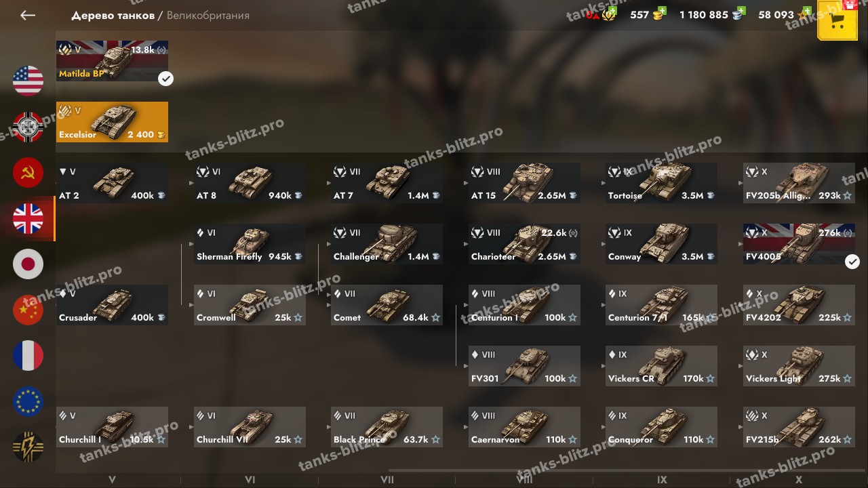This screenshot has height=488, width=868.
Task: Add gold via plus next to 557
Action: [x=662, y=11]
